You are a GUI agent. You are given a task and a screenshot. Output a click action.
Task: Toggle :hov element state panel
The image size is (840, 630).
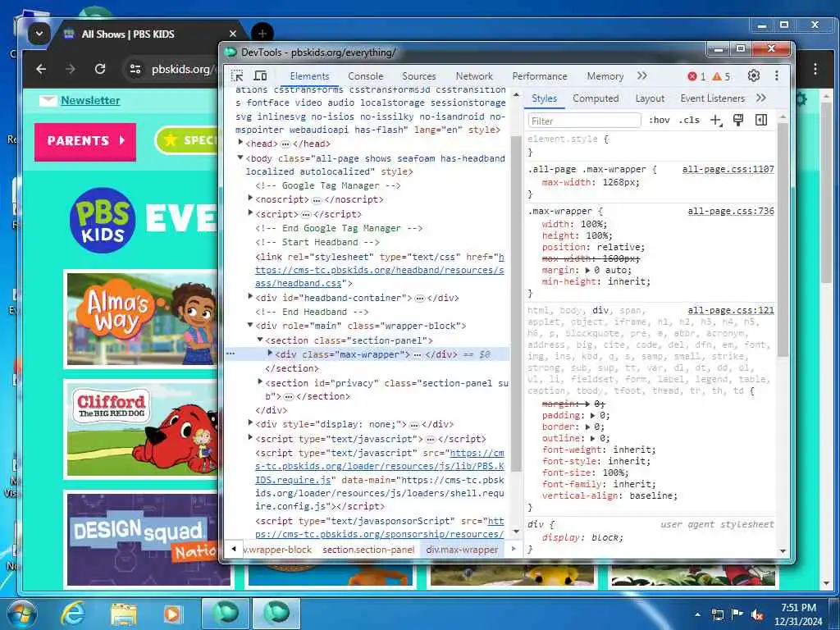659,120
